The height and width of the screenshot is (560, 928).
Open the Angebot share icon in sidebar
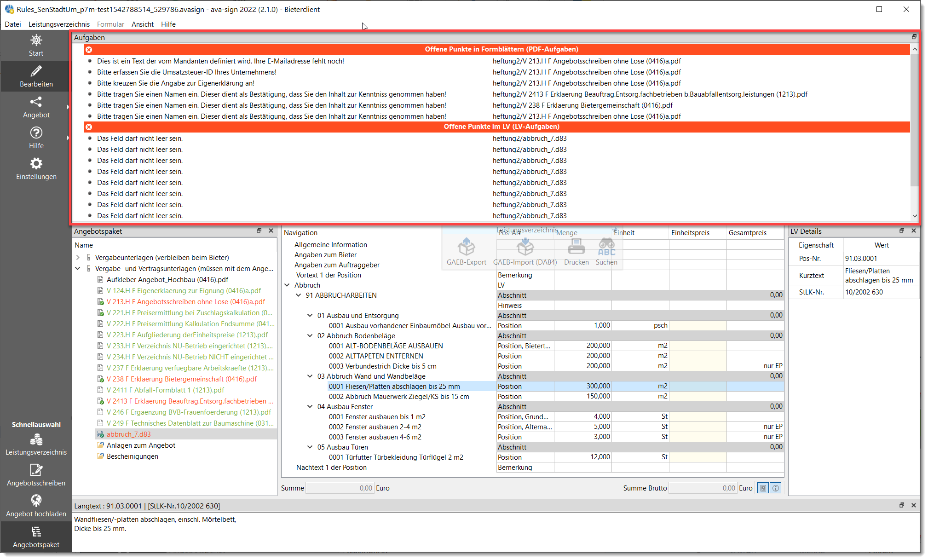[x=36, y=102]
